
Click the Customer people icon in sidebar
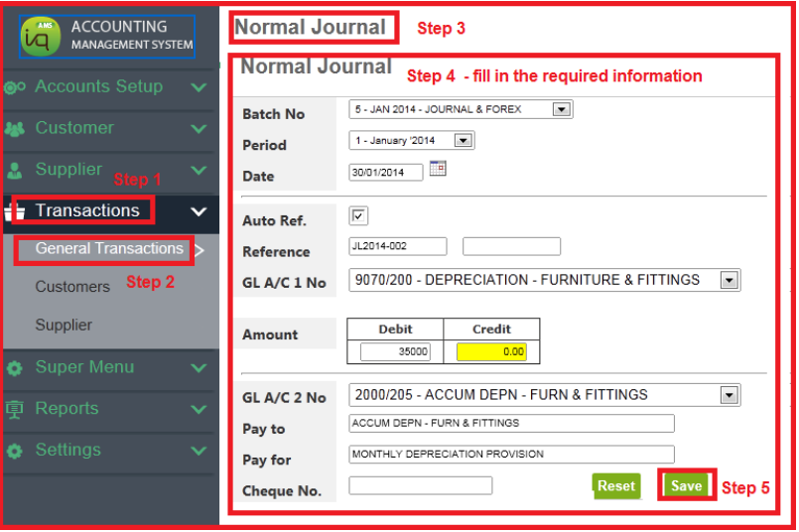coord(15,129)
